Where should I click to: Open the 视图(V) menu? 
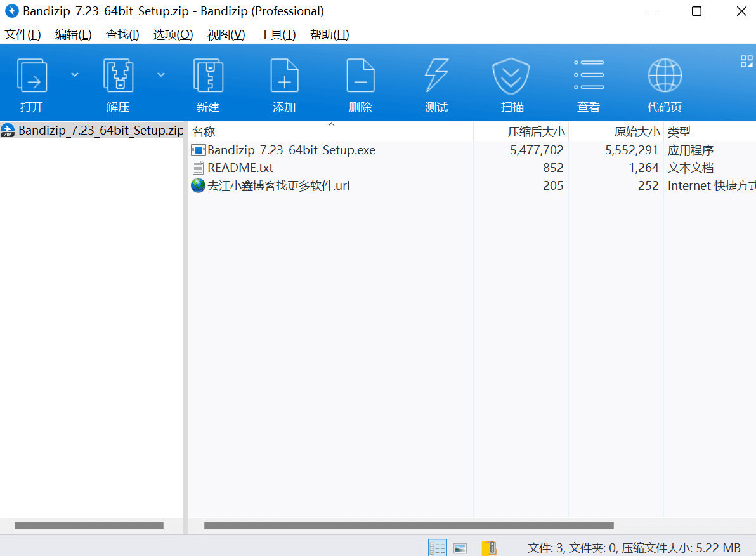click(x=226, y=35)
